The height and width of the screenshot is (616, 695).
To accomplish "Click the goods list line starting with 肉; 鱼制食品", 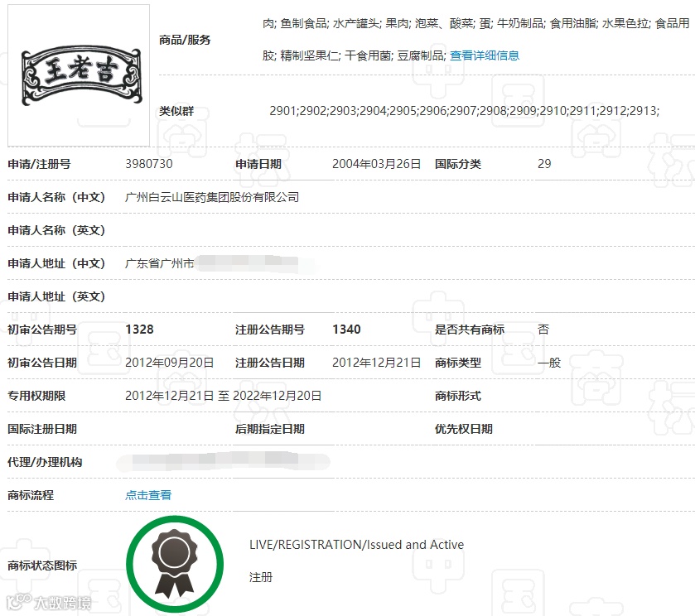I will coord(476,23).
